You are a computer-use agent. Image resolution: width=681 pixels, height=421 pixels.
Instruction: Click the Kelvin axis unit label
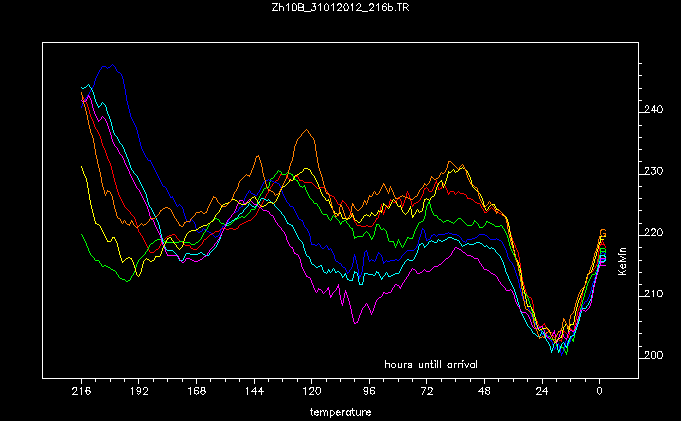tap(622, 261)
